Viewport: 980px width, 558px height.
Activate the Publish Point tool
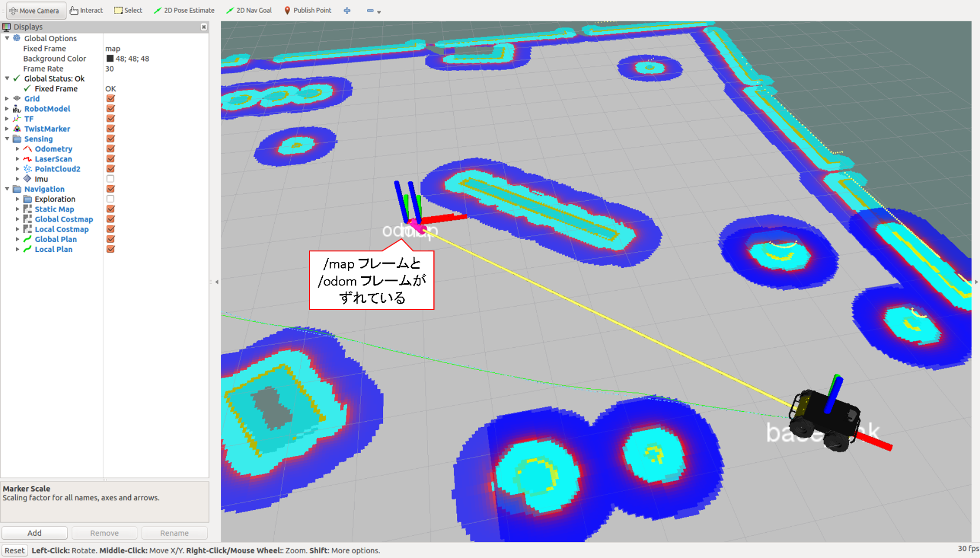click(x=307, y=10)
